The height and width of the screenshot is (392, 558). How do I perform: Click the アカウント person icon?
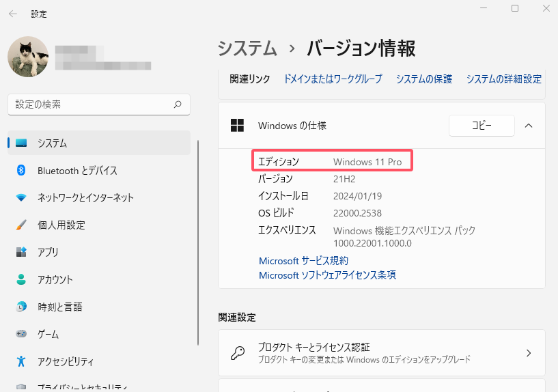click(21, 279)
